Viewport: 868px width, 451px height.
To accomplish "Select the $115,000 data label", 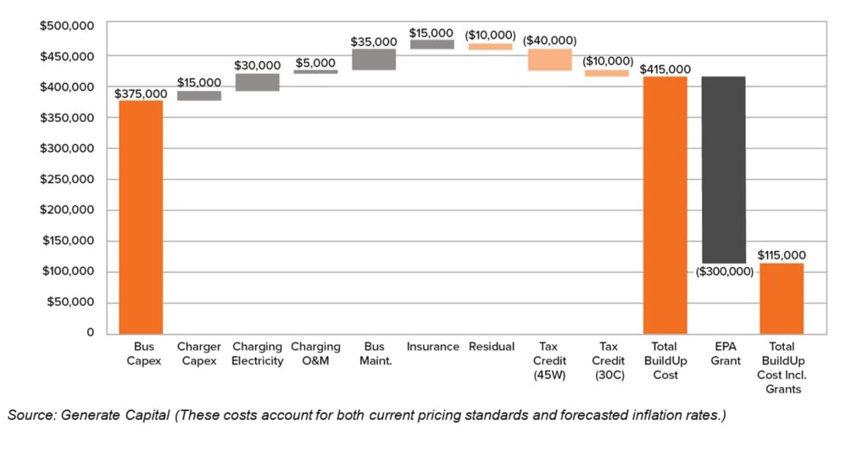I will click(x=782, y=254).
